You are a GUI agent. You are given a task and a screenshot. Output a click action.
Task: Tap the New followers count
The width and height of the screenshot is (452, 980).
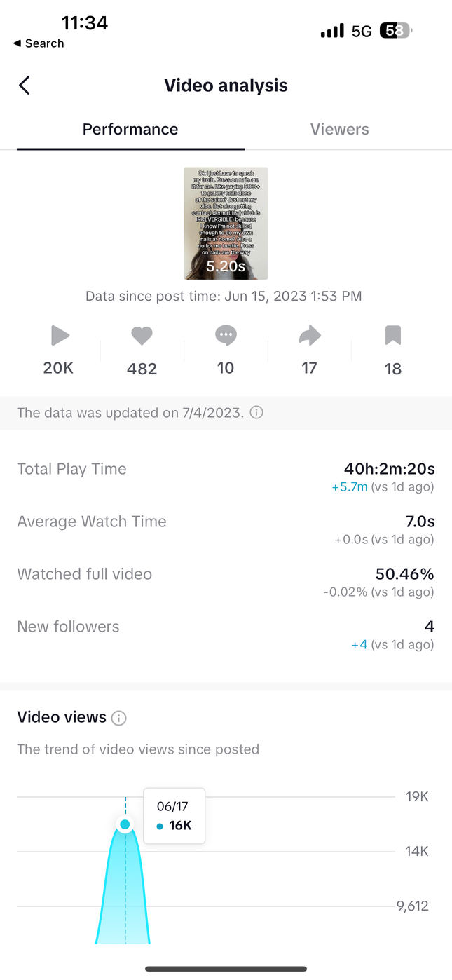429,627
